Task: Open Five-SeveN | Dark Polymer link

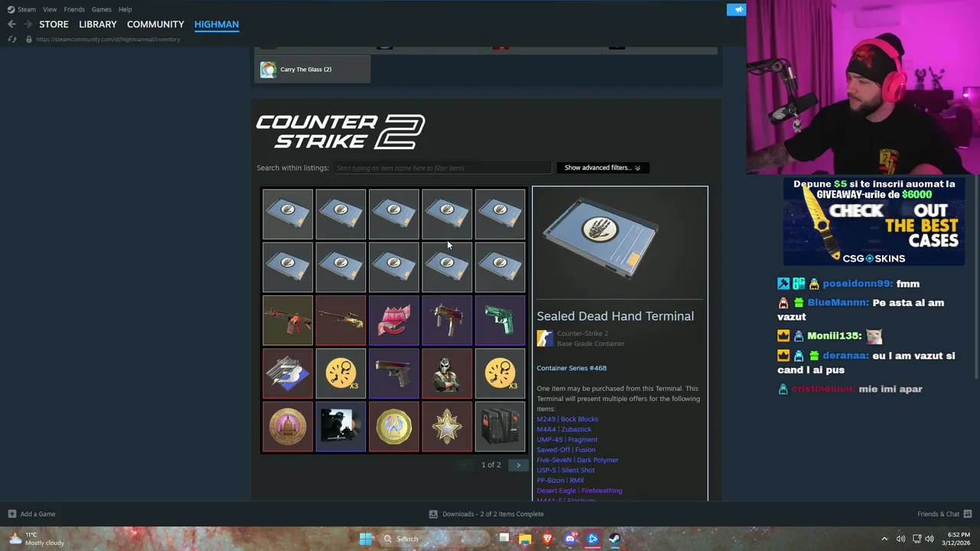Action: (x=577, y=460)
